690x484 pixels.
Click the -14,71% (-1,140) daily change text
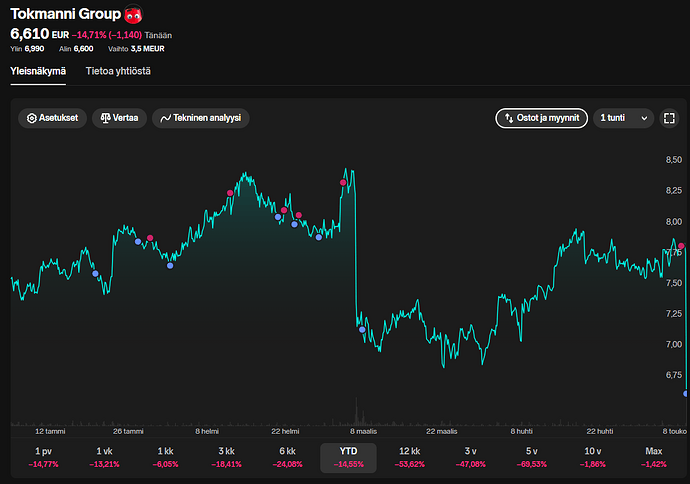pos(107,35)
